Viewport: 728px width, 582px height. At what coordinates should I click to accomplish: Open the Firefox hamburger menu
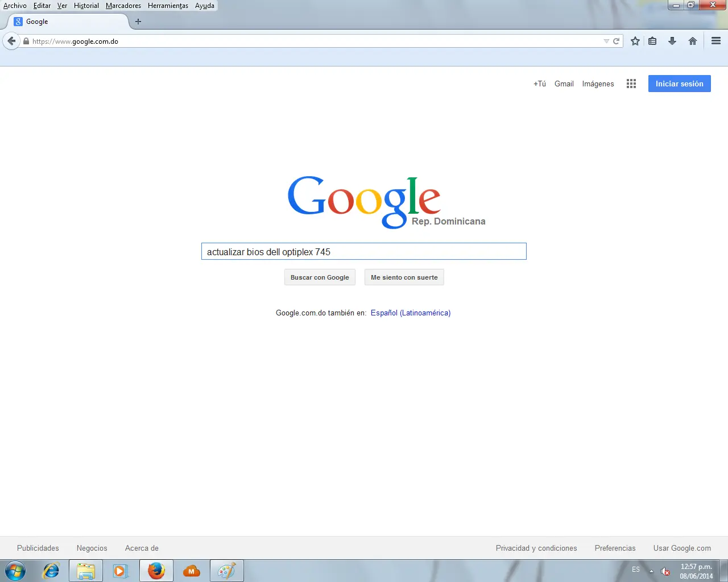[x=716, y=41]
